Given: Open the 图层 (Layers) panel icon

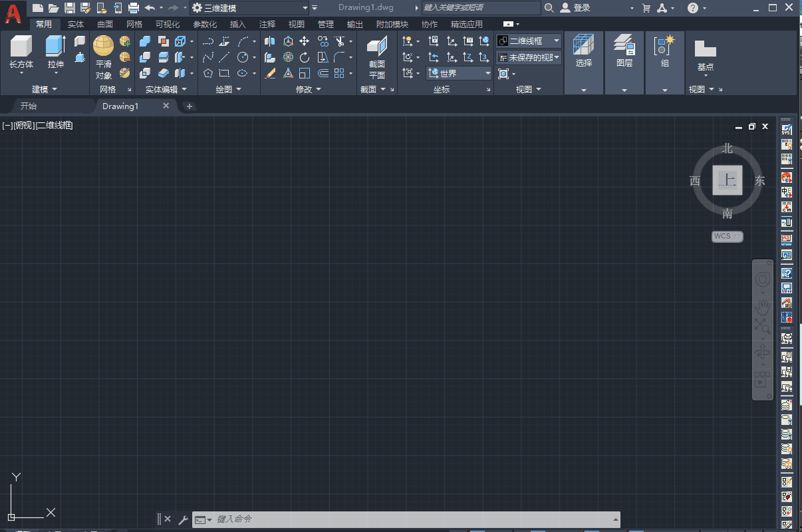Looking at the screenshot, I should pyautogui.click(x=624, y=47).
